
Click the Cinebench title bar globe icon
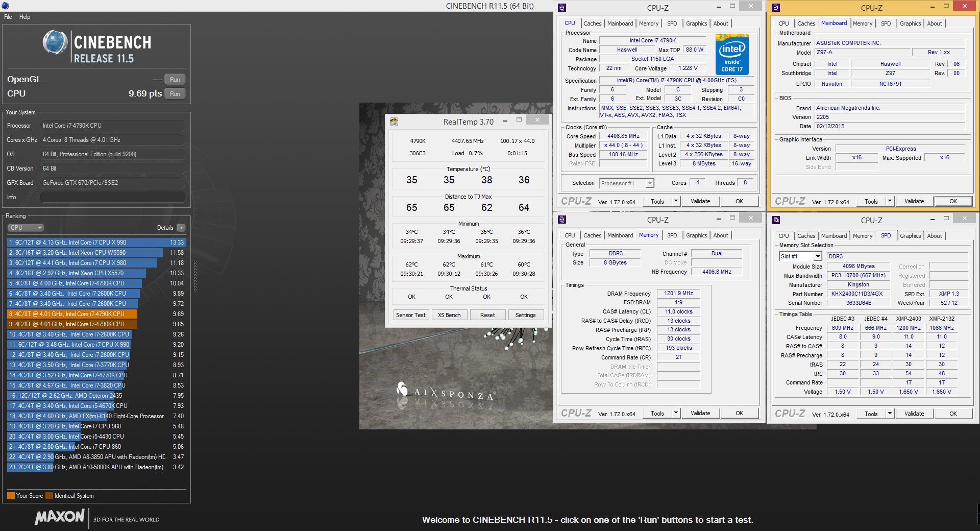point(5,6)
